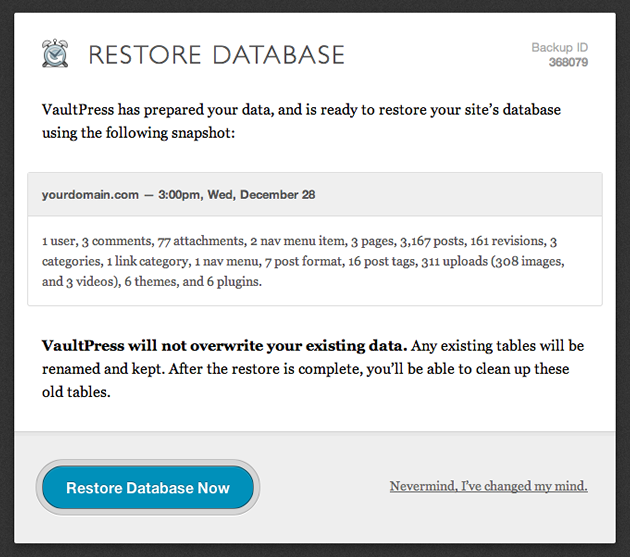630x557 pixels.
Task: Click "1 link category" in the summary
Action: (147, 261)
